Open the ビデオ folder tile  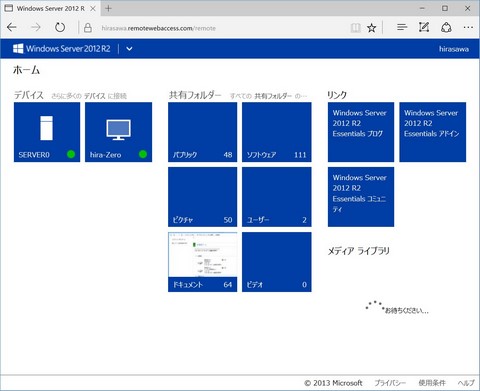(277, 262)
